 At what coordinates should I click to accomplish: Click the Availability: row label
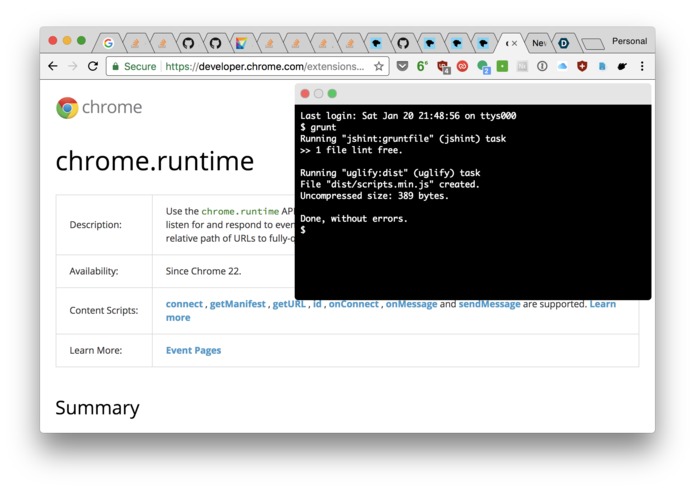click(x=94, y=271)
